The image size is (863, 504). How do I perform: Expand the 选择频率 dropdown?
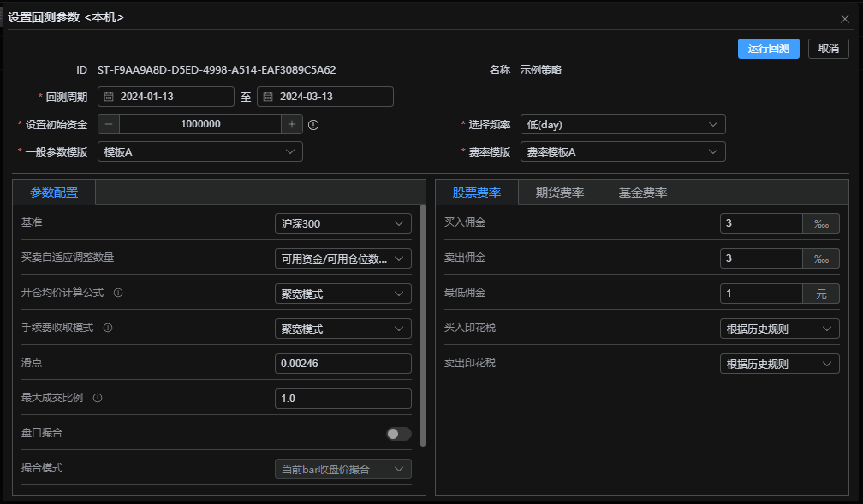pos(622,124)
